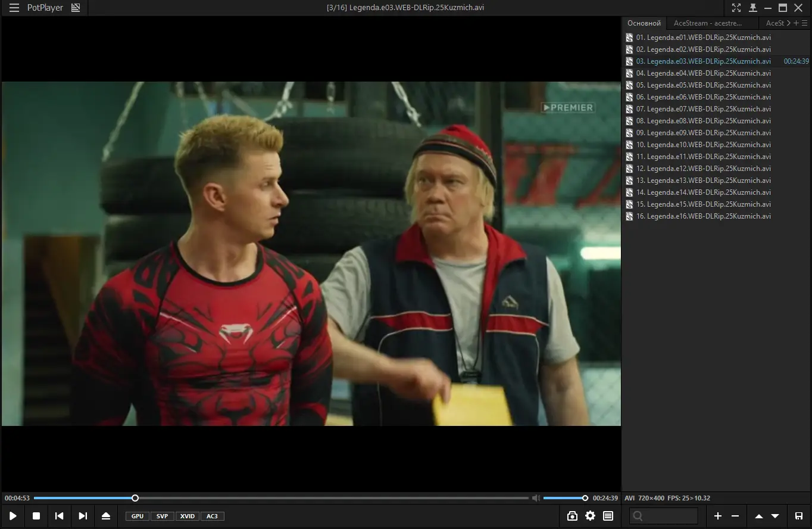Select 04. Legenda.e04 in the playlist
812x529 pixels.
click(x=717, y=73)
